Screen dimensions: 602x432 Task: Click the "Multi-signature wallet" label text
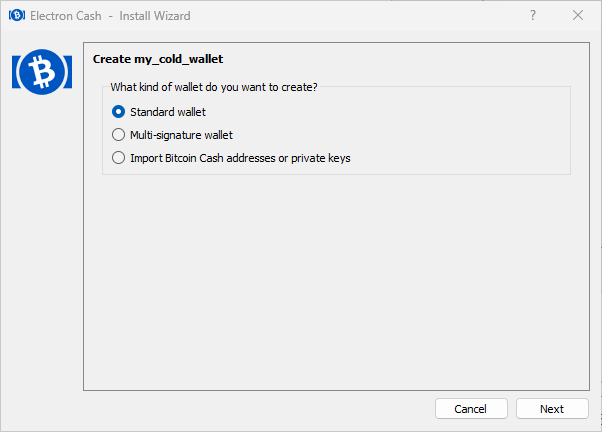click(x=181, y=135)
